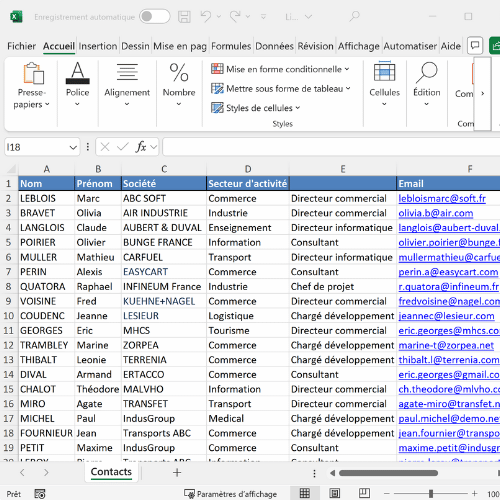Image resolution: width=500 pixels, height=500 pixels.
Task: Expand the Police font group
Action: [77, 85]
